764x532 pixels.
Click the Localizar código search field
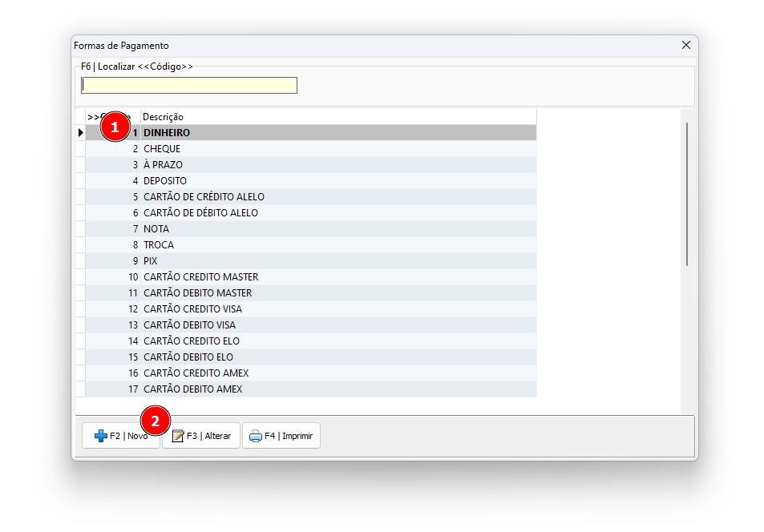click(x=189, y=86)
